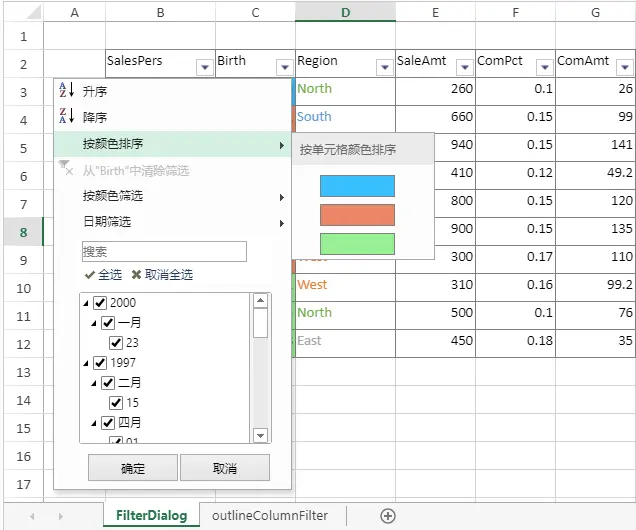636x530 pixels.
Task: Sort by the orange cell color
Action: pos(357,215)
